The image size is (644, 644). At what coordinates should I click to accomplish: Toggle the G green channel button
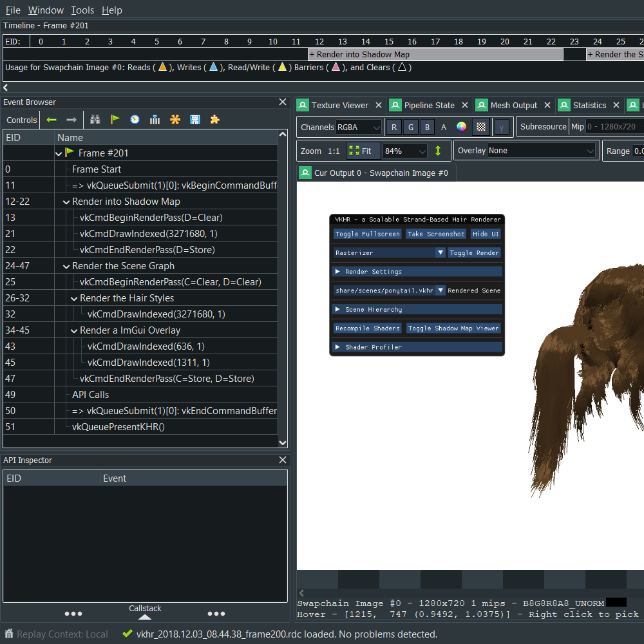(410, 127)
